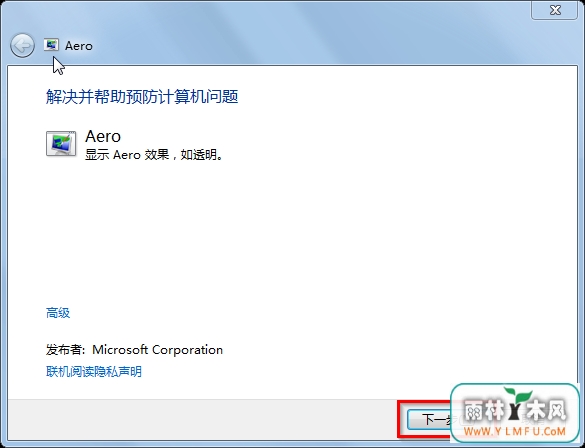Viewport: 585px width, 448px height.
Task: Close the Aero troubleshooter window
Action: point(555,10)
